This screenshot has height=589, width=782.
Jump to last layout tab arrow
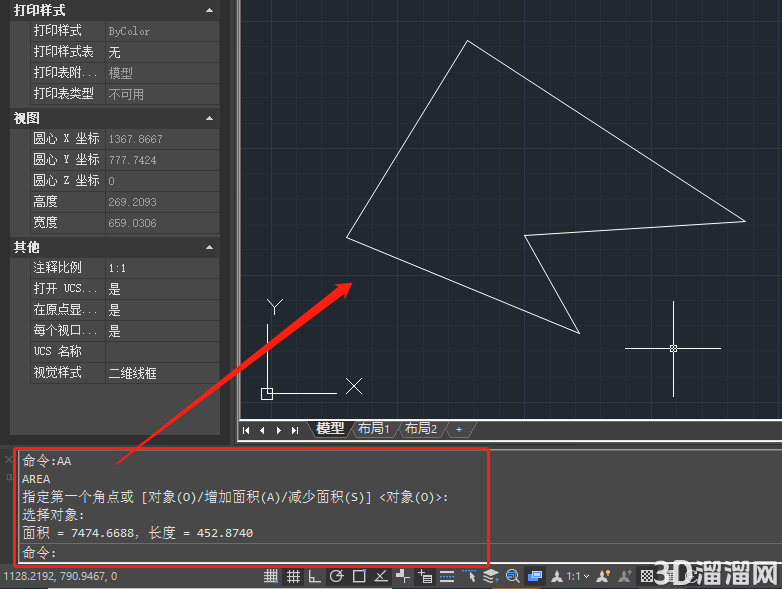pyautogui.click(x=295, y=430)
